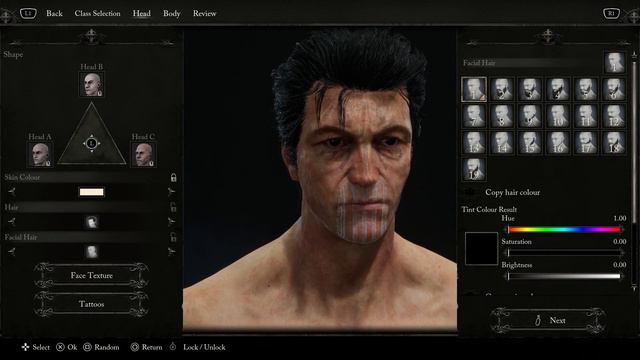The height and width of the screenshot is (360, 640).
Task: Next Skin Colour arrow
Action: coord(171,191)
